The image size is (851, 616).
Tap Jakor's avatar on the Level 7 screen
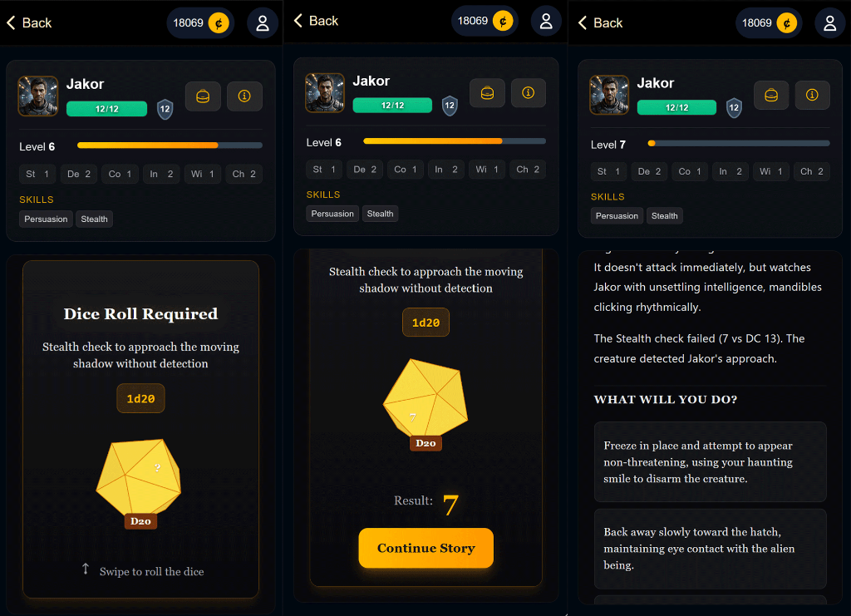pyautogui.click(x=609, y=95)
